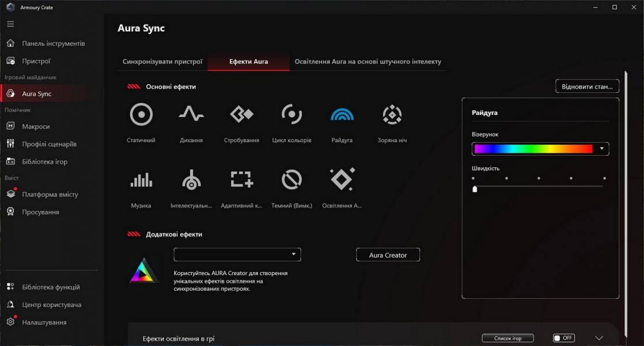This screenshot has width=644, height=346.
Task: Click the Основні ефекти heading
Action: [x=171, y=86]
